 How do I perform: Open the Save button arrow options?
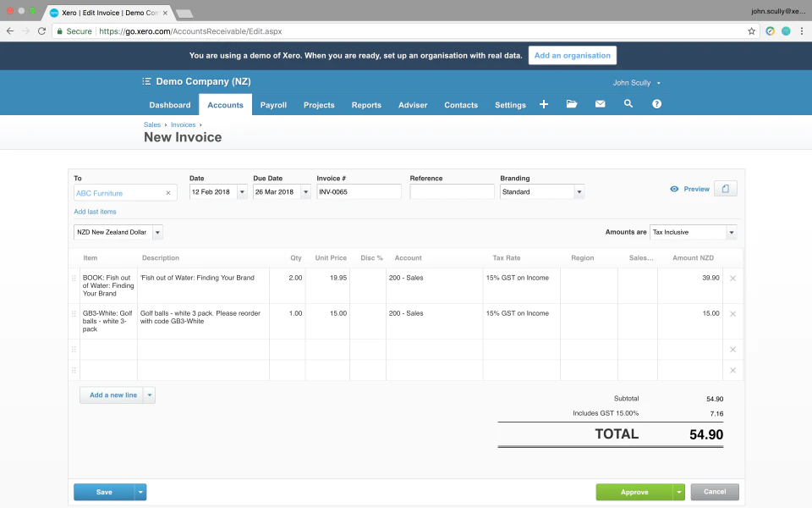(x=140, y=492)
